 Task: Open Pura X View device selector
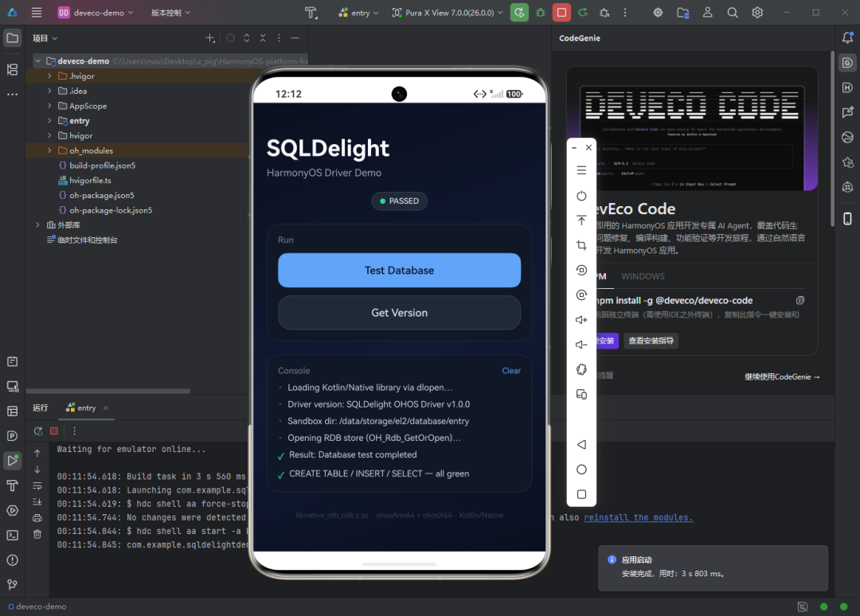coord(448,13)
